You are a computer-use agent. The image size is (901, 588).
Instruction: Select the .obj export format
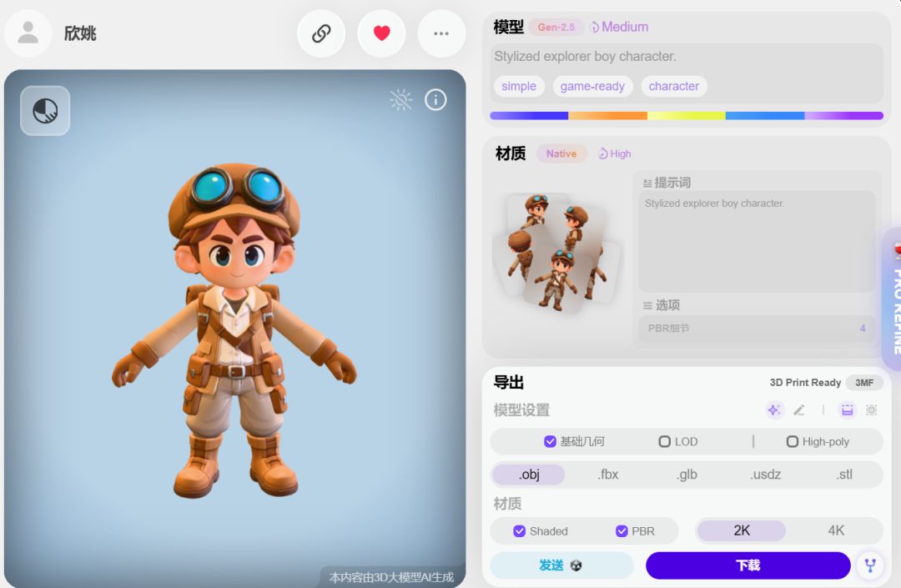point(529,475)
